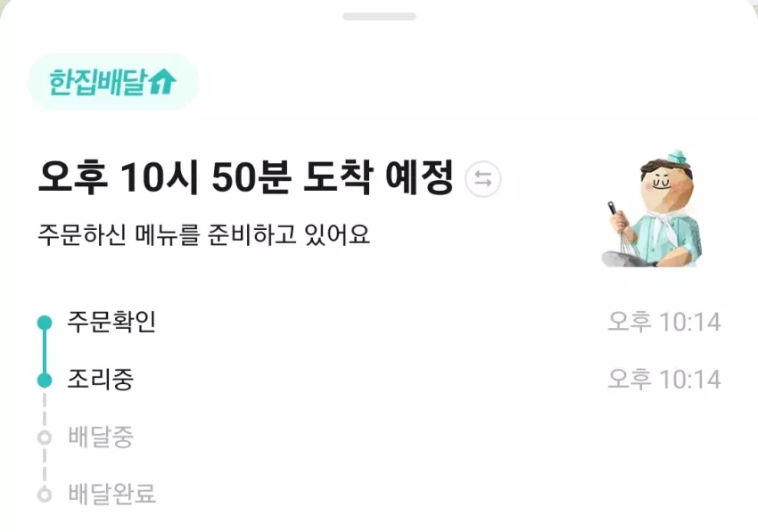758x532 pixels.
Task: Tap the 오후 10시 50분 도착 예정 heading
Action: pos(246,176)
